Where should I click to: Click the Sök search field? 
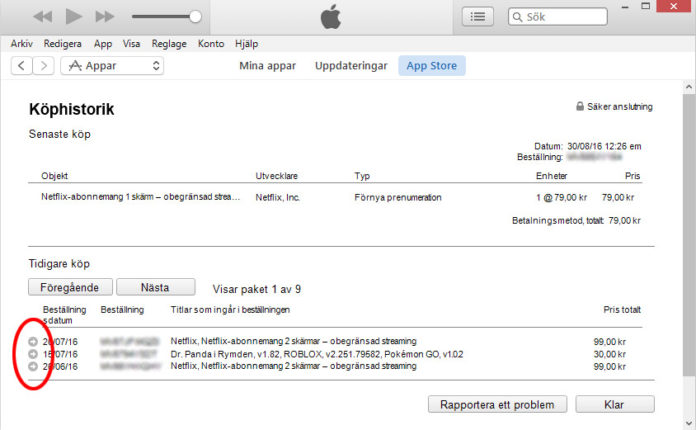558,17
